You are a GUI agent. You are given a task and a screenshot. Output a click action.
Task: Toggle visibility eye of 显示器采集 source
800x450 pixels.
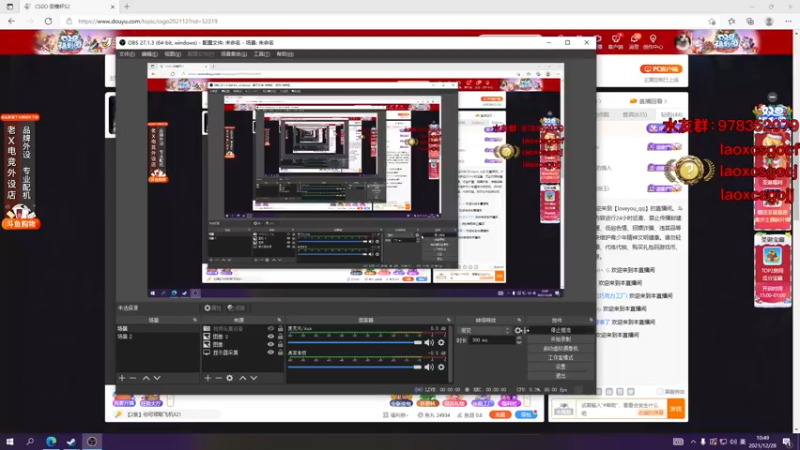pyautogui.click(x=271, y=353)
